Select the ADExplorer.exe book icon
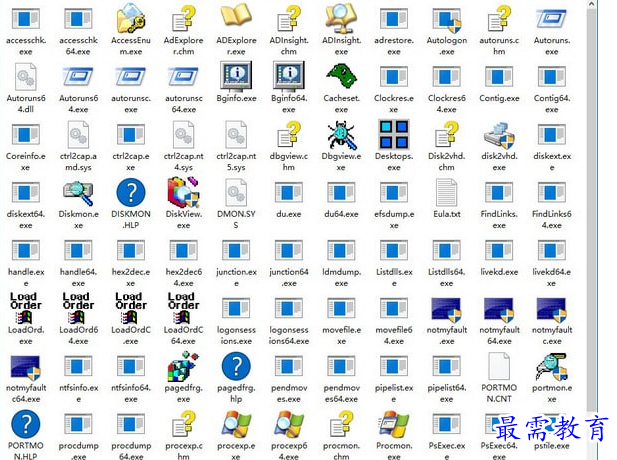This screenshot has width=617, height=460. coord(236,17)
